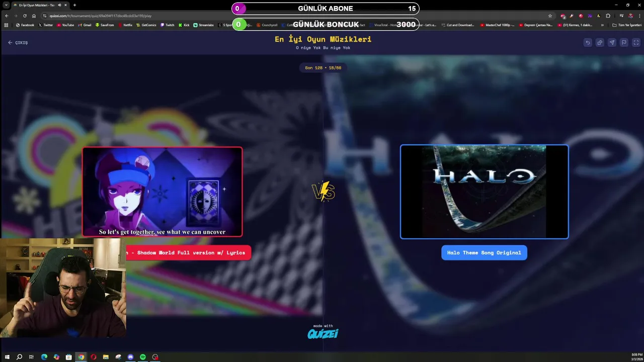
Task: Open File Explorer from the taskbar
Action: pos(106,357)
